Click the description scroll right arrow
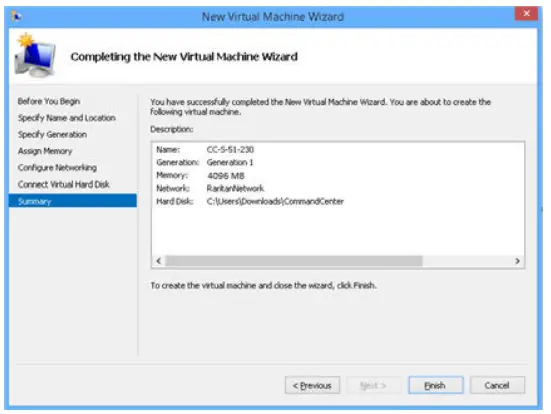 [517, 261]
